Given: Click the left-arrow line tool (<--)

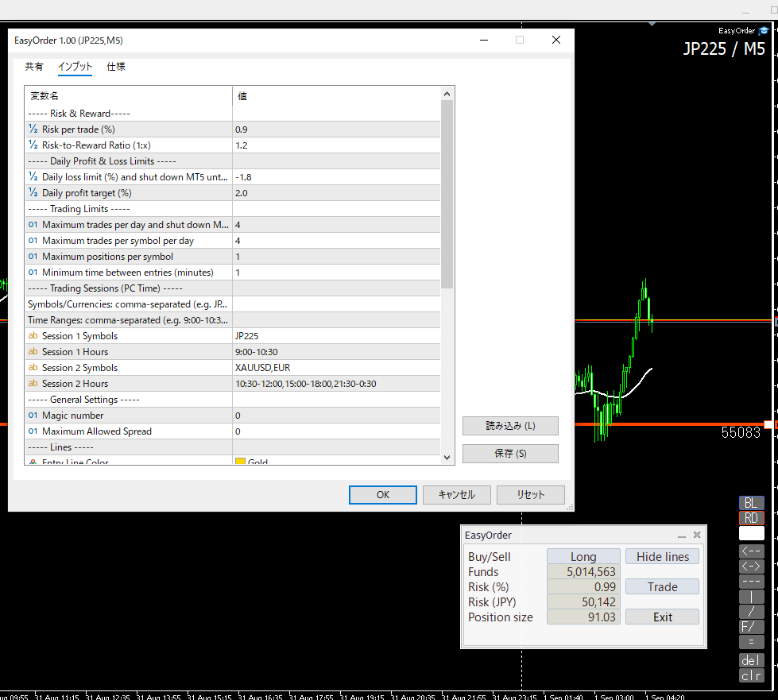Looking at the screenshot, I should point(751,551).
